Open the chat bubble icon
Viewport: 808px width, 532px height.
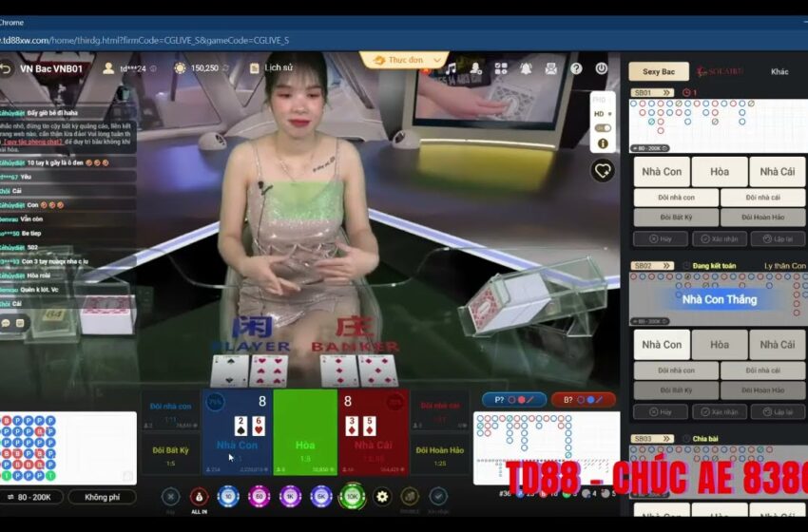pyautogui.click(x=7, y=323)
